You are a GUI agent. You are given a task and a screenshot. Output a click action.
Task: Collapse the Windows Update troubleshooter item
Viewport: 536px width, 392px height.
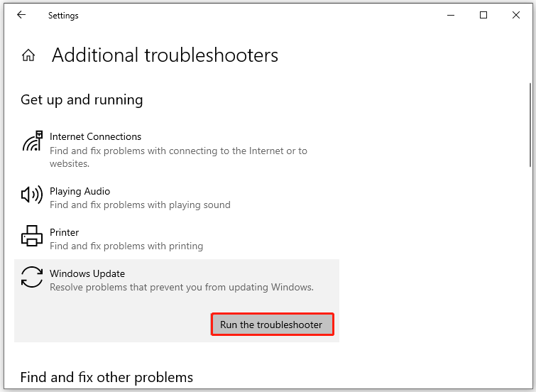coord(176,280)
